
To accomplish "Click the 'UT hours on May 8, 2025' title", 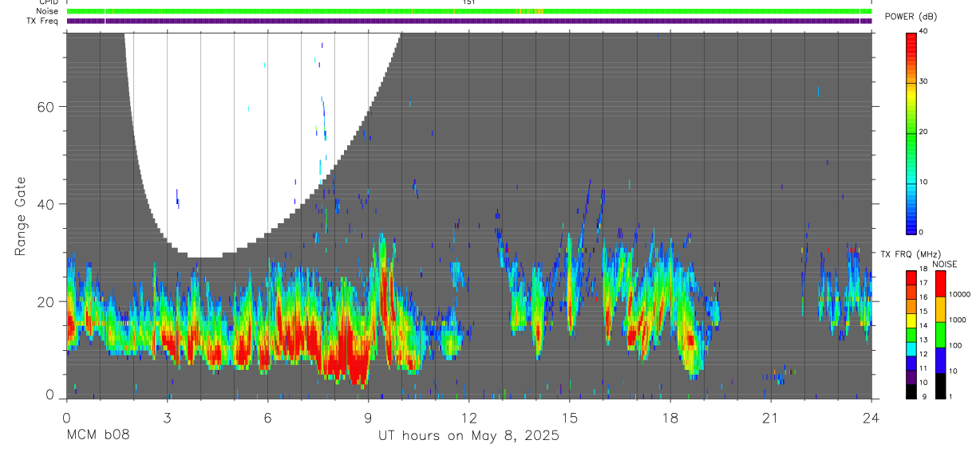I will pyautogui.click(x=468, y=436).
